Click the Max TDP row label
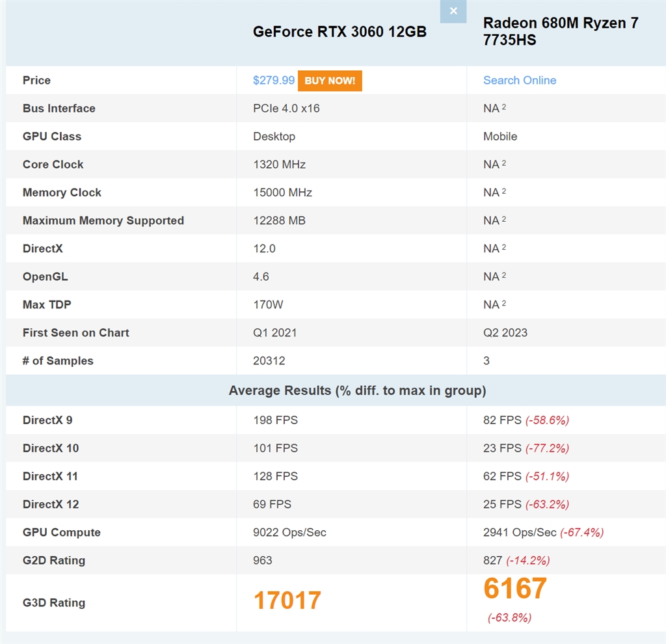666x644 pixels. tap(47, 304)
